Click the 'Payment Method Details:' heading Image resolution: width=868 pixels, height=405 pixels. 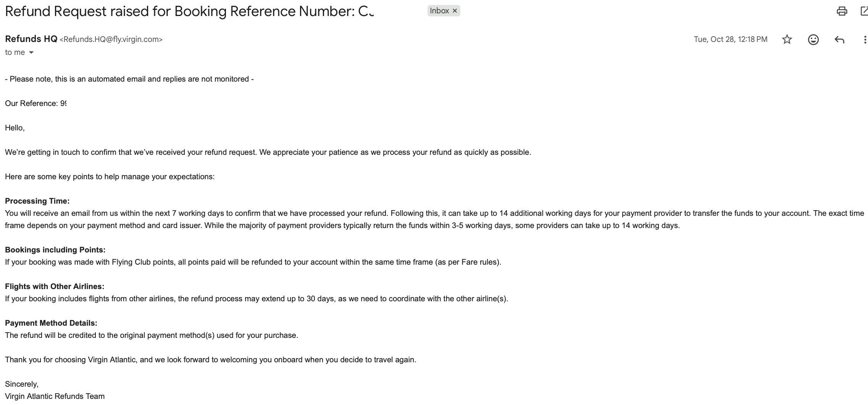(51, 323)
